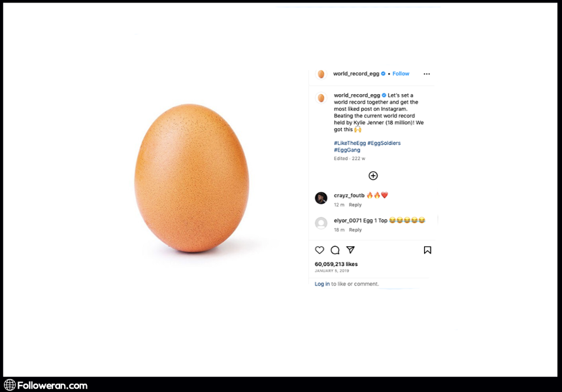Share the post with the paper plane icon
This screenshot has height=392, width=562.
[x=350, y=250]
